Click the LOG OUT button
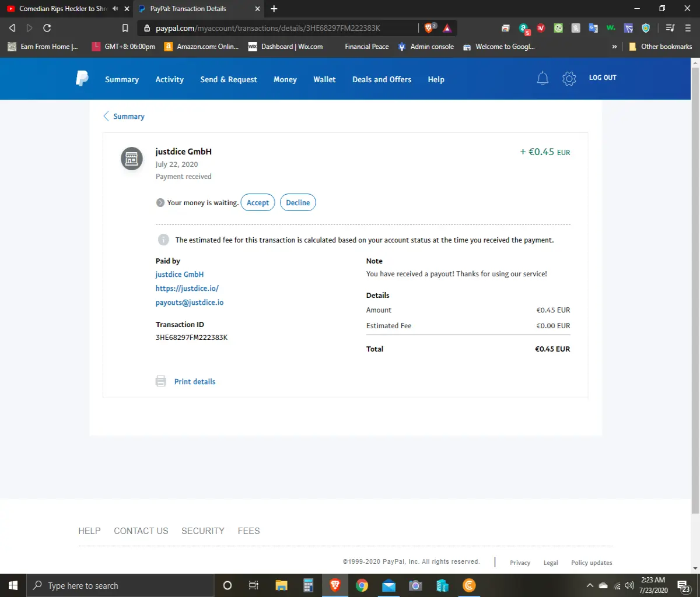Image resolution: width=700 pixels, height=597 pixels. click(603, 78)
